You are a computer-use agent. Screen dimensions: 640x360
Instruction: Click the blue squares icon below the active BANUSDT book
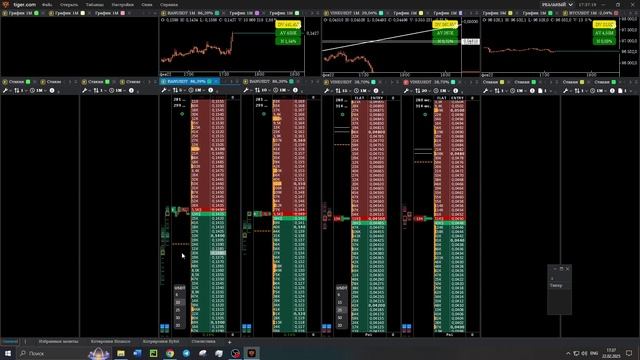coord(164,328)
